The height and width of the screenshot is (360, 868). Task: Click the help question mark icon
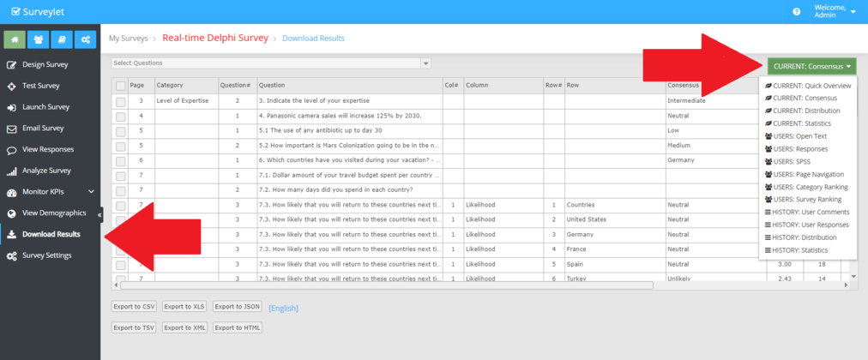click(x=797, y=12)
